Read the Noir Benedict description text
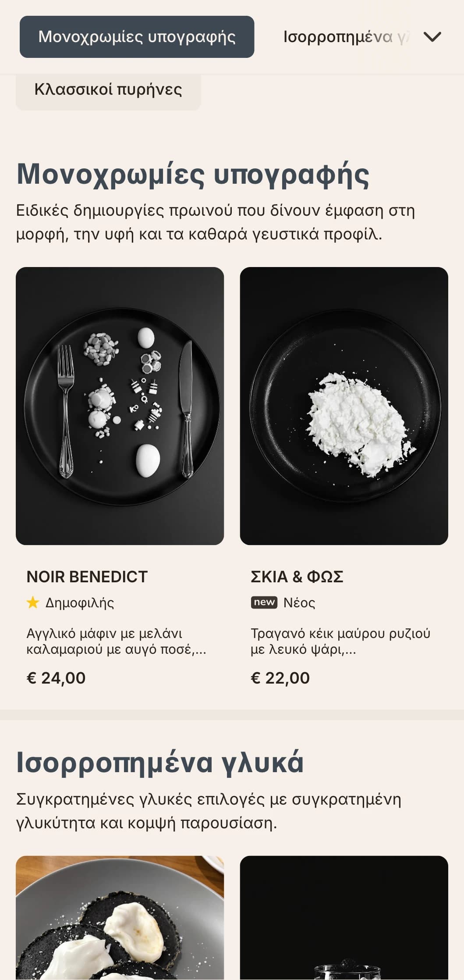Image resolution: width=464 pixels, height=980 pixels. [x=116, y=641]
